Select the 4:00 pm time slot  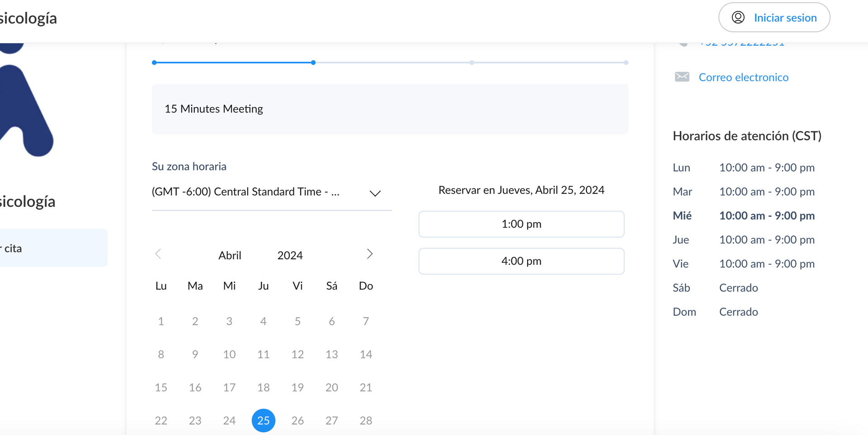(x=521, y=261)
